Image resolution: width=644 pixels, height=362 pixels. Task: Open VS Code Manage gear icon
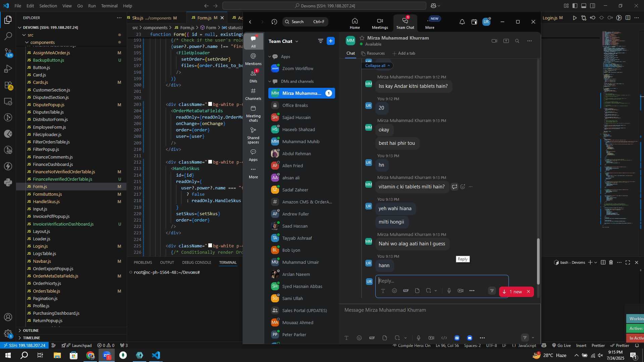(x=8, y=334)
